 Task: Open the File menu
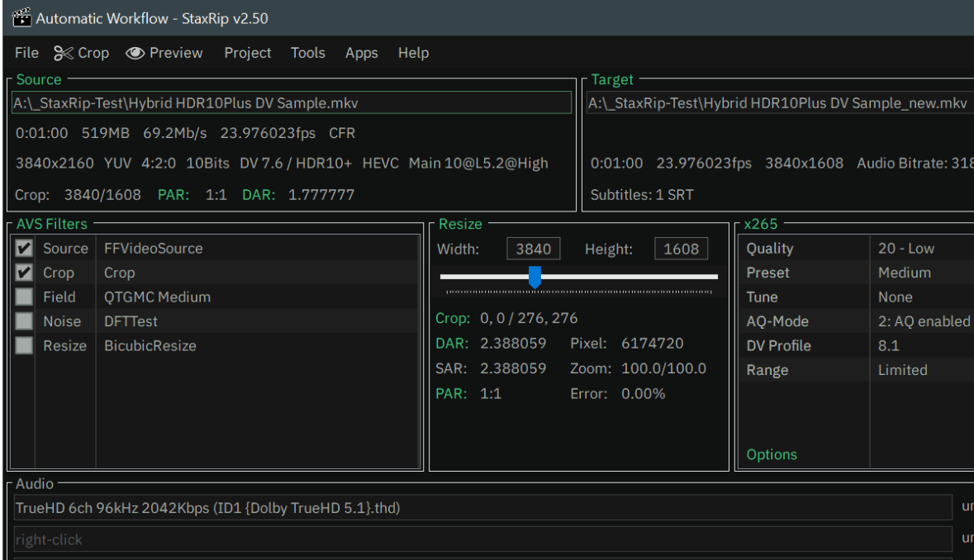point(26,53)
